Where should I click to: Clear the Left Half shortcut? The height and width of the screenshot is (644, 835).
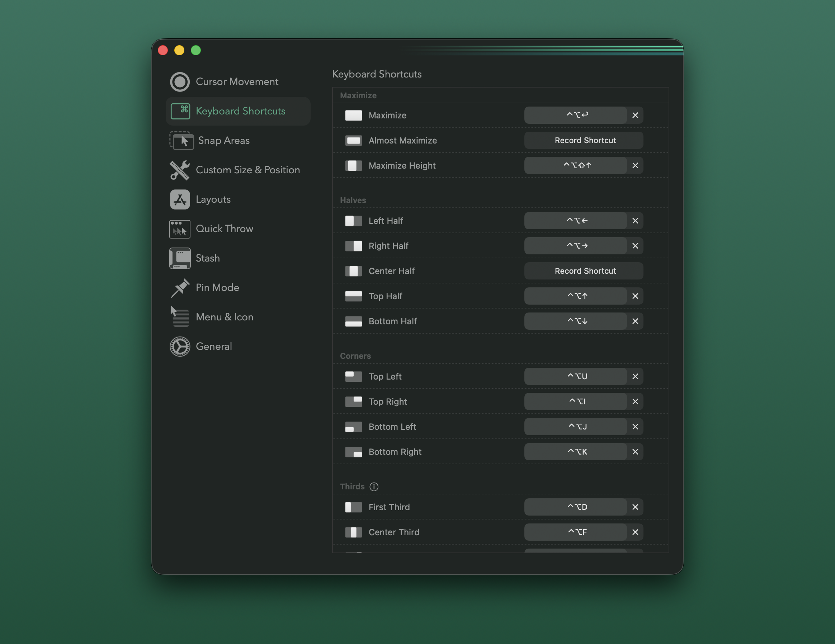(x=635, y=221)
